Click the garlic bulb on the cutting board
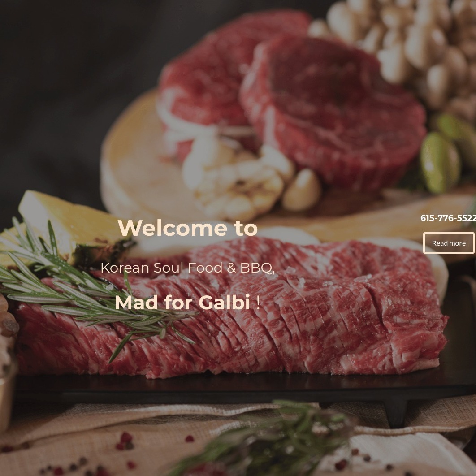The image size is (476, 476). [237, 179]
